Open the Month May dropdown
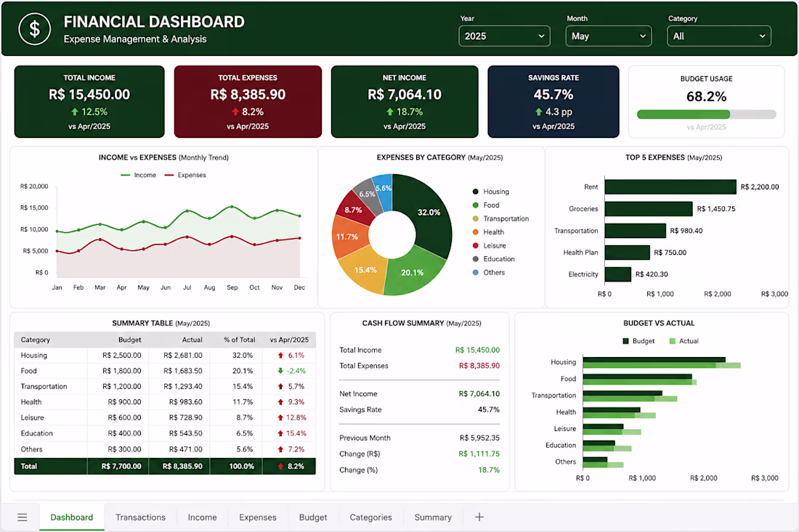The height and width of the screenshot is (532, 799). click(608, 36)
